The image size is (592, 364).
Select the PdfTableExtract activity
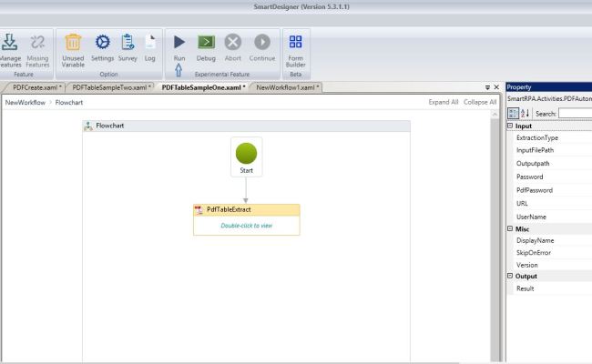click(247, 220)
